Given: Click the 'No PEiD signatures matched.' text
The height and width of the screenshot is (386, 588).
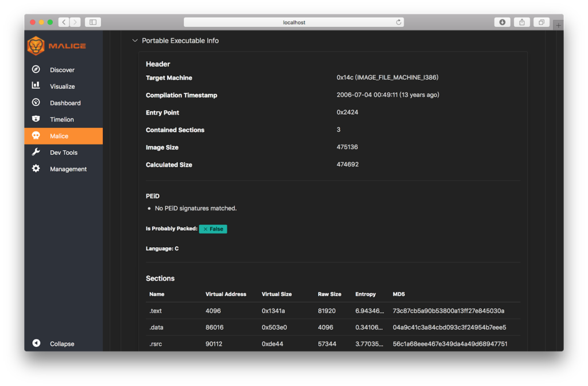Looking at the screenshot, I should click(196, 208).
